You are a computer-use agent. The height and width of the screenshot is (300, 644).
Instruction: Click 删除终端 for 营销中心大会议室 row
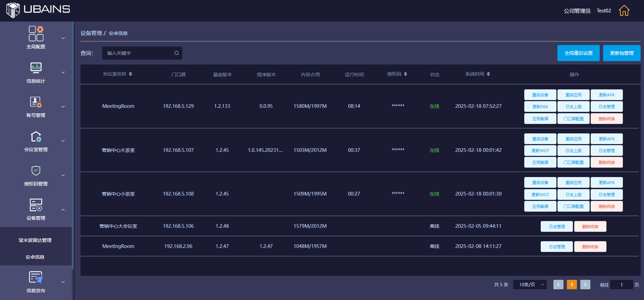[x=590, y=226]
